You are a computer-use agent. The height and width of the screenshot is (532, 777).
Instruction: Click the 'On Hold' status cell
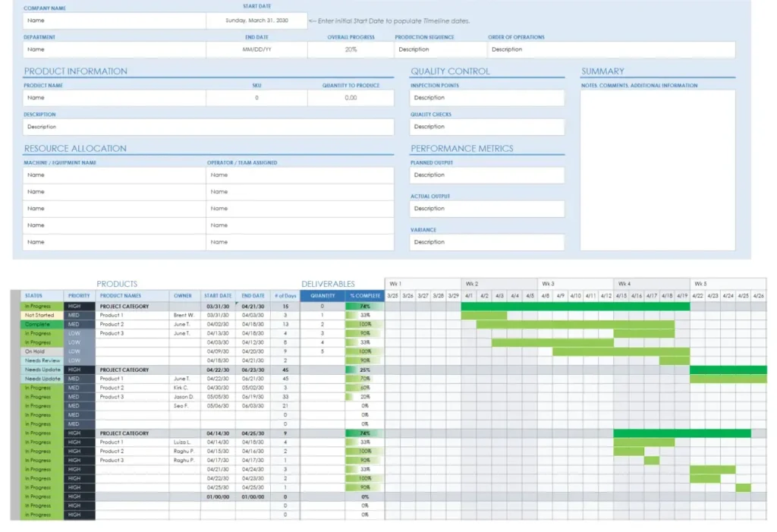(x=42, y=351)
